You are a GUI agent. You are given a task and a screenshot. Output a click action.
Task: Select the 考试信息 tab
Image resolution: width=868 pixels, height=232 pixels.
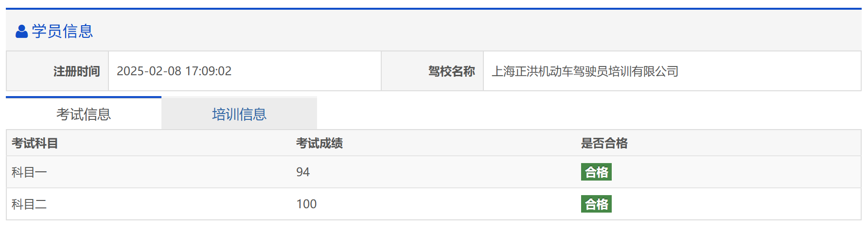point(84,114)
